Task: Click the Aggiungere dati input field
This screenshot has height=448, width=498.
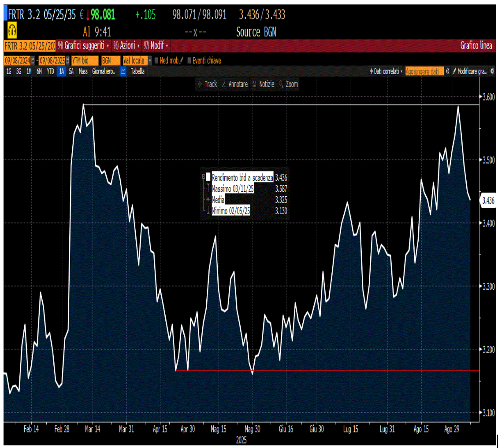Action: click(424, 71)
